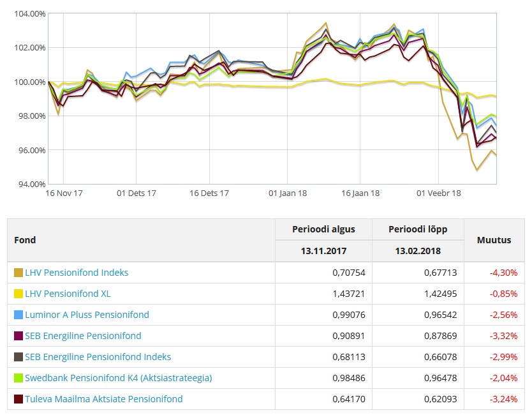Image resolution: width=532 pixels, height=415 pixels.
Task: Select the start value 0,64170
Action: pos(349,399)
